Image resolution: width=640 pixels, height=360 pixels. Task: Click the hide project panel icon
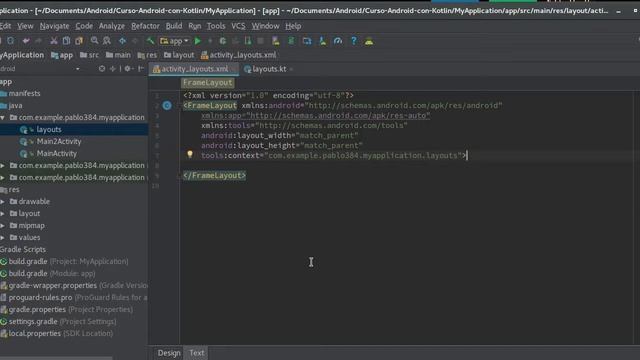(x=141, y=69)
